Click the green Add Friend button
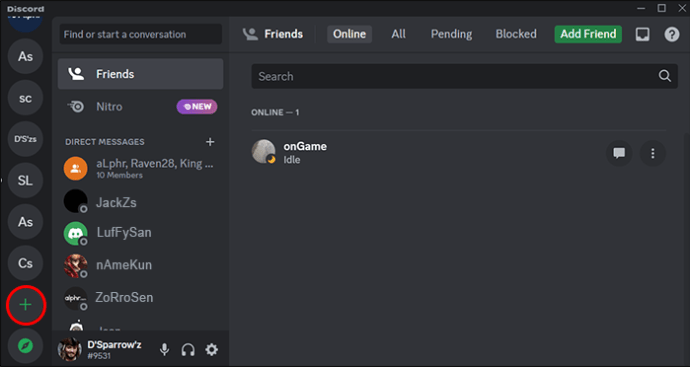Screen dimensions: 690x367 pos(588,34)
